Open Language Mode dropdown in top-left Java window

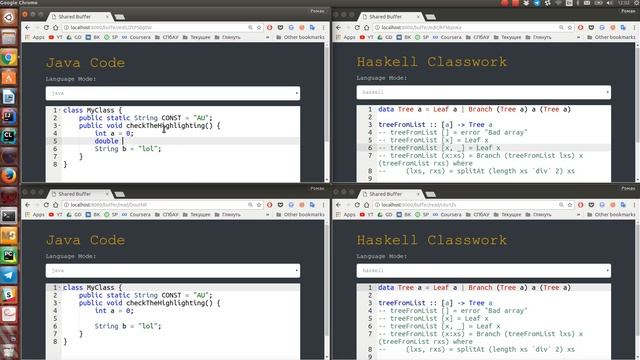click(173, 93)
